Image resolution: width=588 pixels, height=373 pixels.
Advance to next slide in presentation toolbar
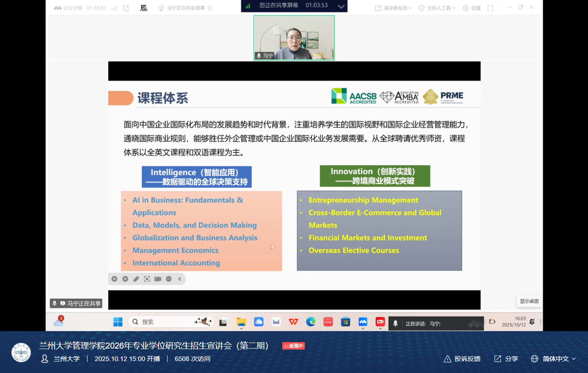pyautogui.click(x=125, y=279)
